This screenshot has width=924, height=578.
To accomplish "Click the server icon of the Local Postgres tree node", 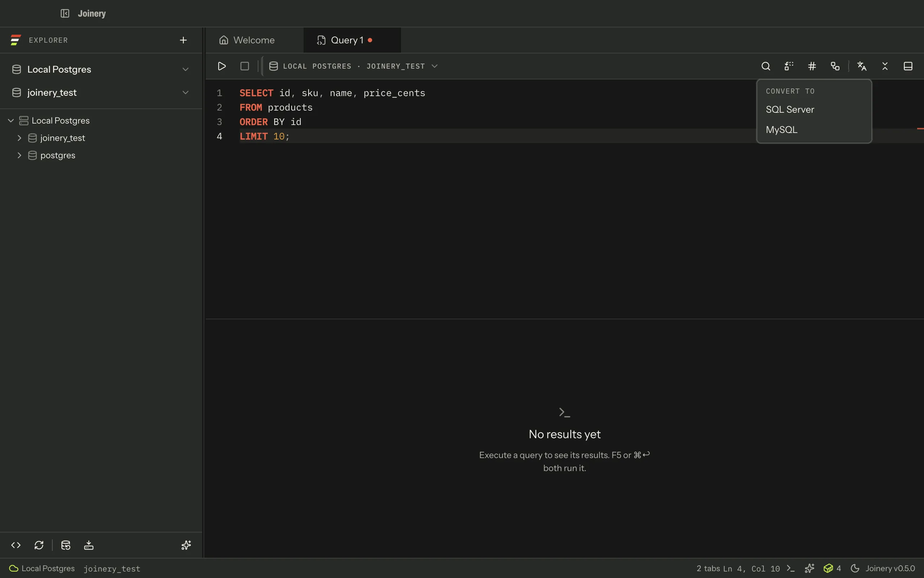I will pos(24,120).
